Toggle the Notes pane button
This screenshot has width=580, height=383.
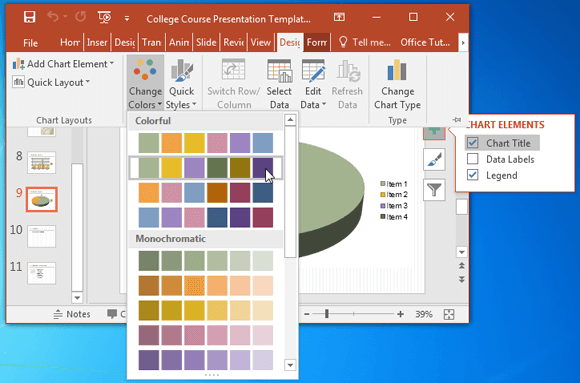pyautogui.click(x=72, y=314)
